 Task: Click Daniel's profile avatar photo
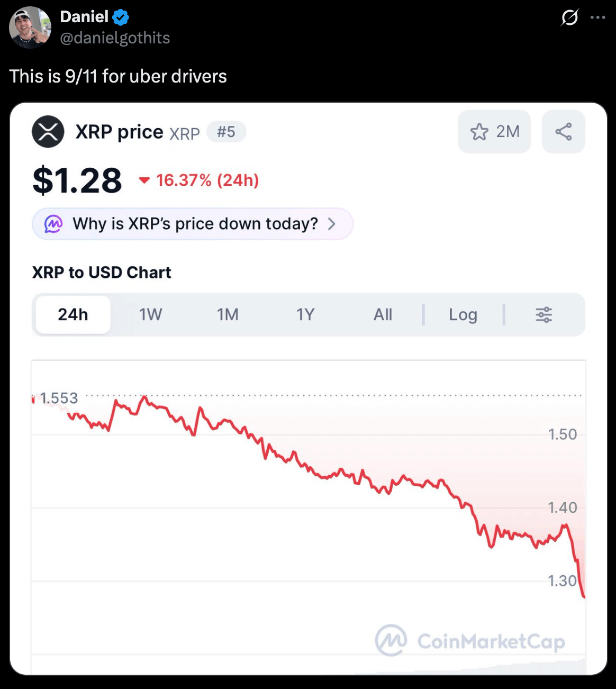pyautogui.click(x=30, y=28)
